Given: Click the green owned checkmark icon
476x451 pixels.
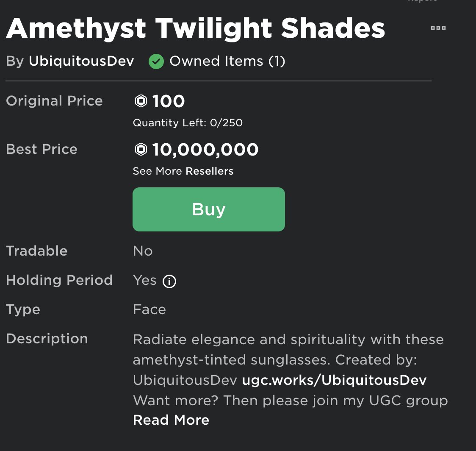Looking at the screenshot, I should pos(156,62).
